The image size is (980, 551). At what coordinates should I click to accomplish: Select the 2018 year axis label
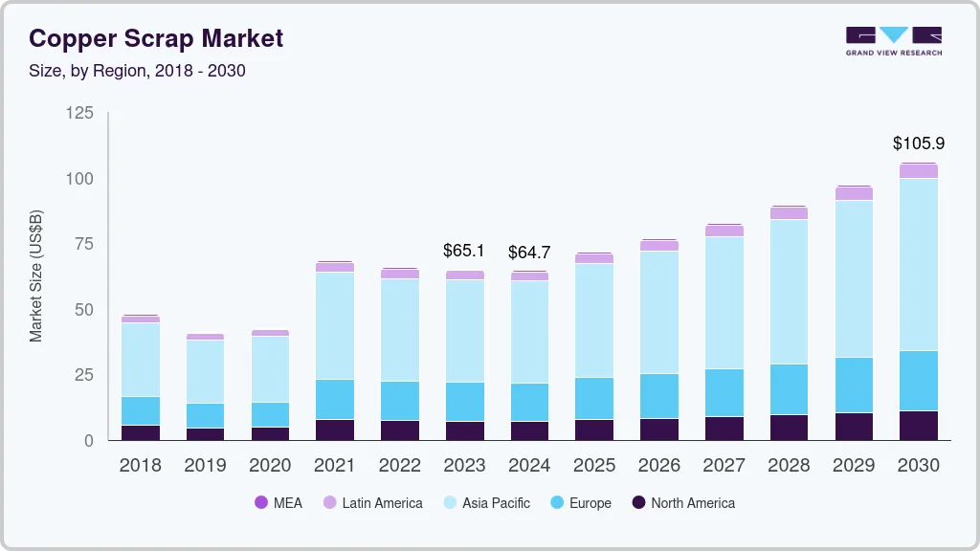pyautogui.click(x=140, y=466)
